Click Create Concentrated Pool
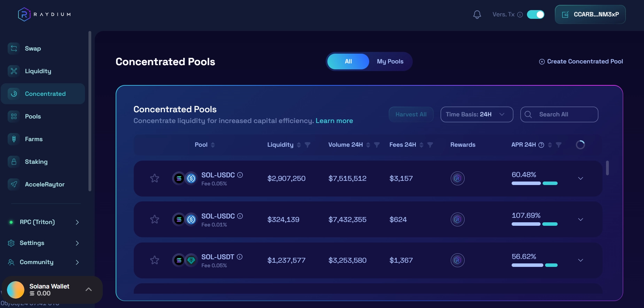 pos(581,61)
